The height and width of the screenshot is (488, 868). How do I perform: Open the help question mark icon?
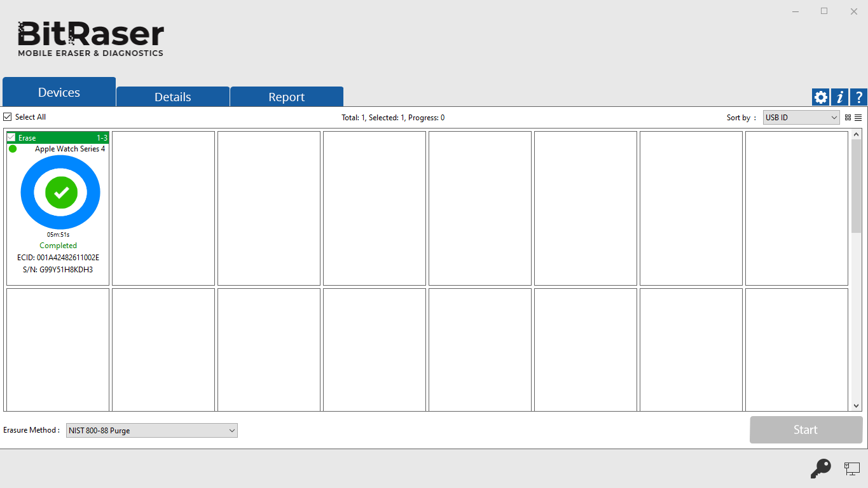click(x=858, y=97)
